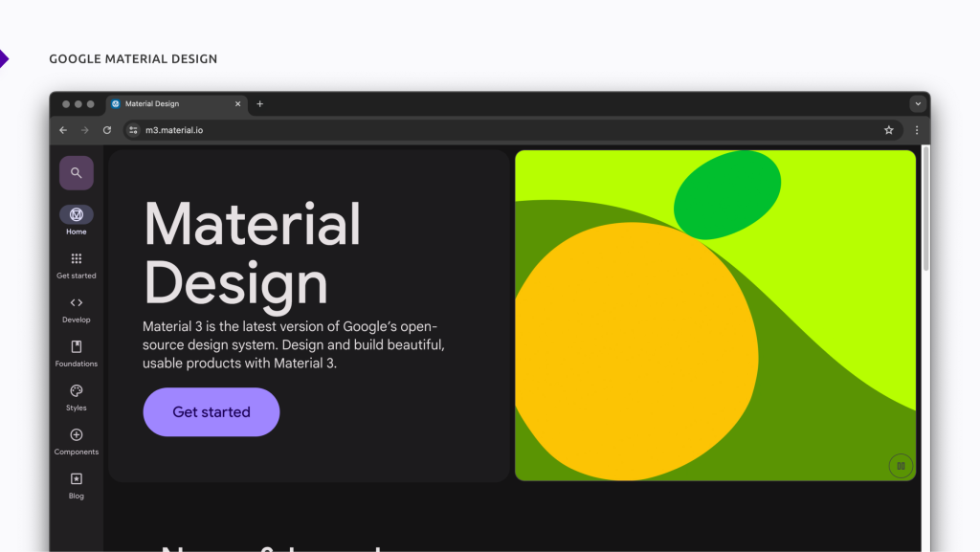The width and height of the screenshot is (980, 552).
Task: Open the Get started section in sidebar
Action: (x=77, y=265)
